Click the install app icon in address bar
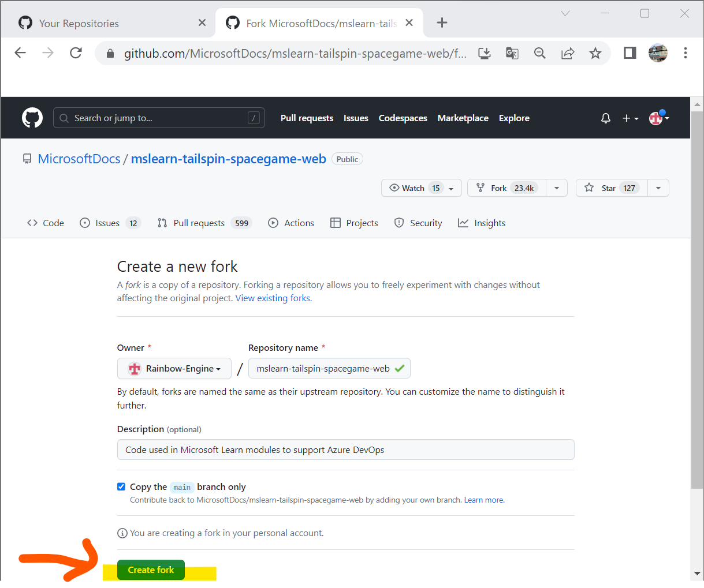The image size is (704, 588). tap(485, 53)
